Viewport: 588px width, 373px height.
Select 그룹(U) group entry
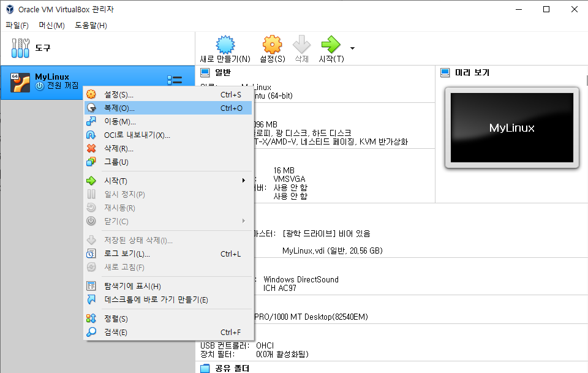click(x=168, y=162)
